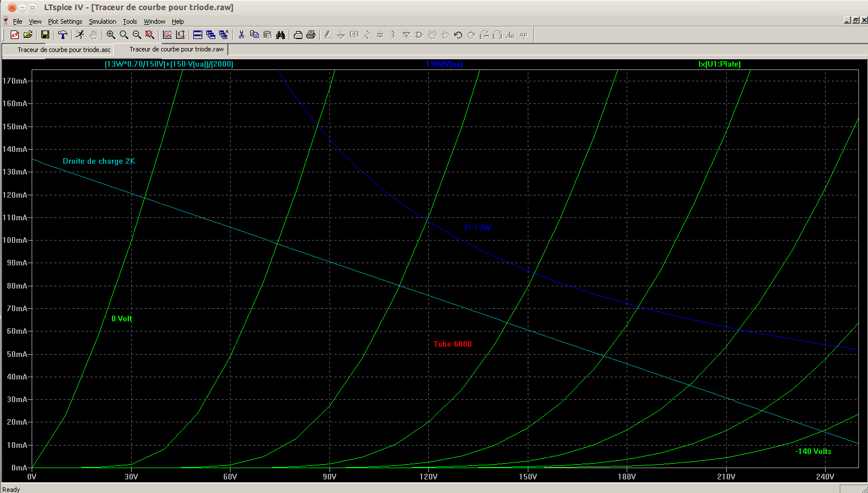The height and width of the screenshot is (493, 868).
Task: Copy with the duplicate pages icon
Action: [x=254, y=35]
